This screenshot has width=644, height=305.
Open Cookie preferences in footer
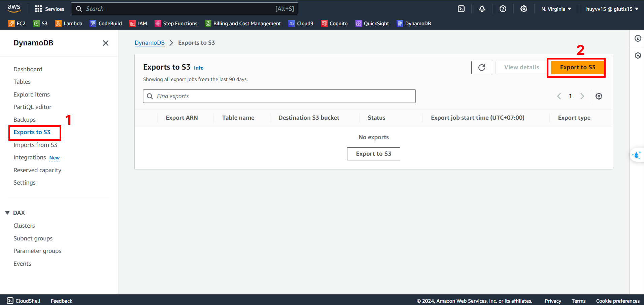click(x=618, y=301)
